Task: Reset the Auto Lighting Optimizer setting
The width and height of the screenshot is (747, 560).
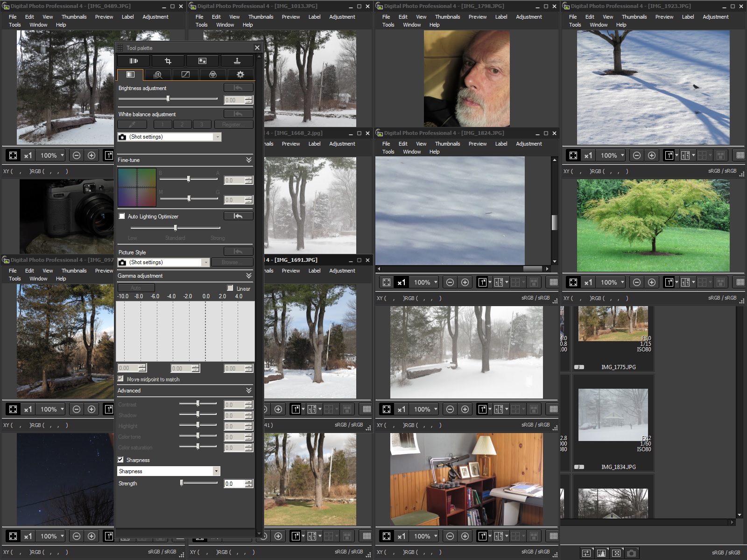Action: (238, 216)
